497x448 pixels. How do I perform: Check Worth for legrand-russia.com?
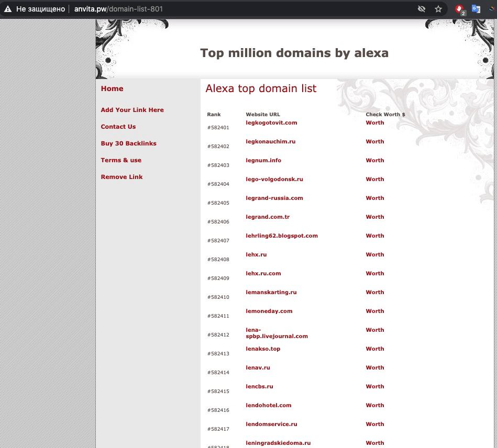[374, 198]
